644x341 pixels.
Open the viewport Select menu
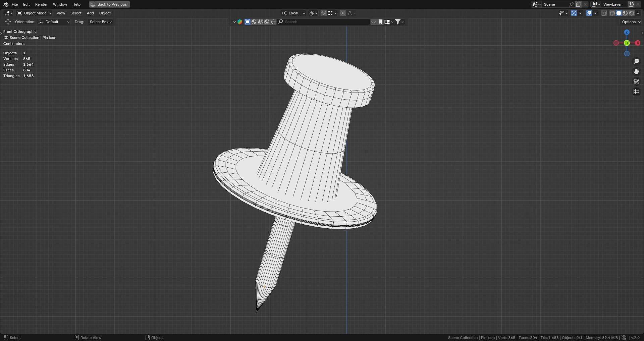[x=76, y=13]
